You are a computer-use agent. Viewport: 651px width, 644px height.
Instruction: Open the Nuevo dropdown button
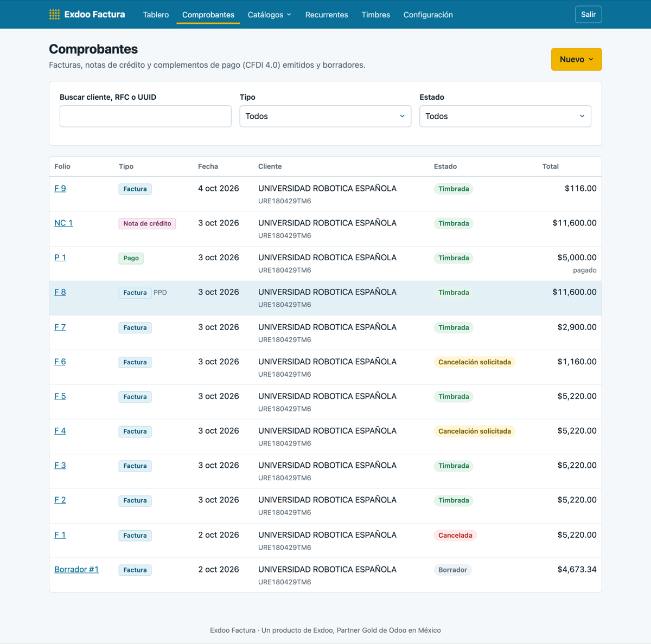[577, 60]
